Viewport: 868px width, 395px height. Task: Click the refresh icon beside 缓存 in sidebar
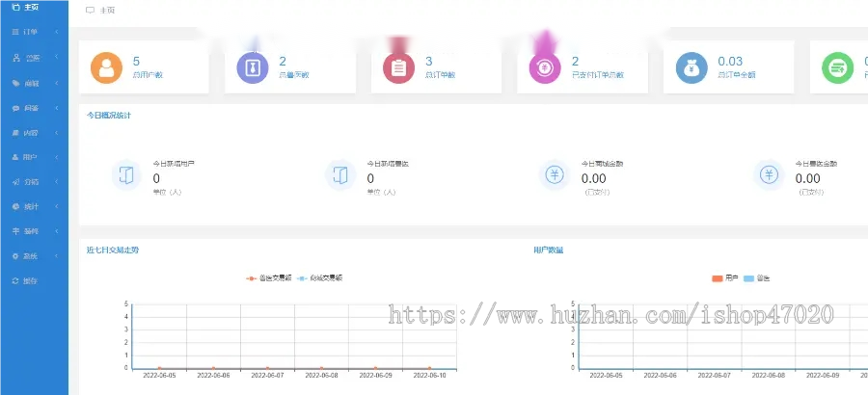click(x=15, y=280)
